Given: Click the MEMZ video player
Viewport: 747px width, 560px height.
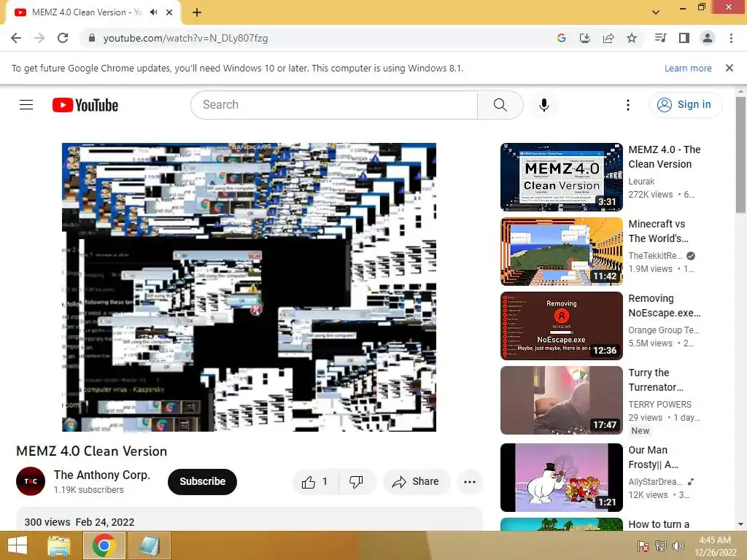Looking at the screenshot, I should pos(249,287).
